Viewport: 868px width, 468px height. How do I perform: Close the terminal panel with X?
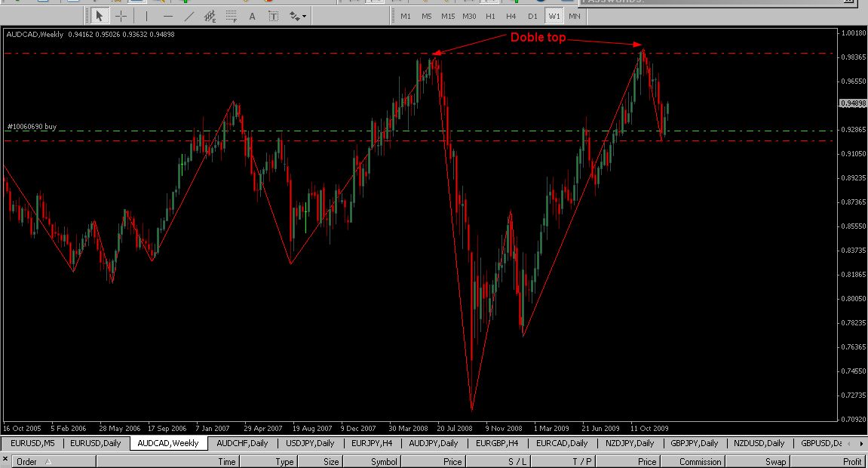pyautogui.click(x=5, y=458)
